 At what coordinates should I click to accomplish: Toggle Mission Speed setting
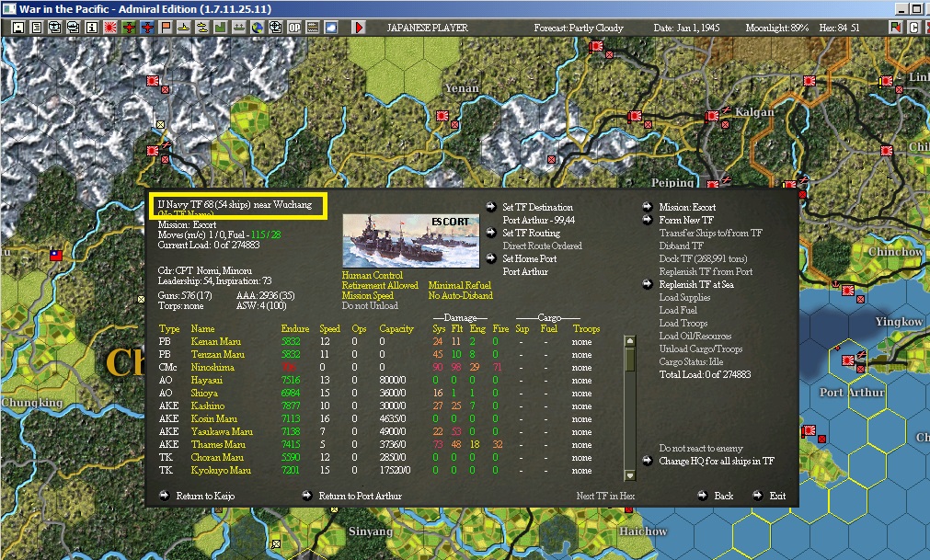(367, 295)
